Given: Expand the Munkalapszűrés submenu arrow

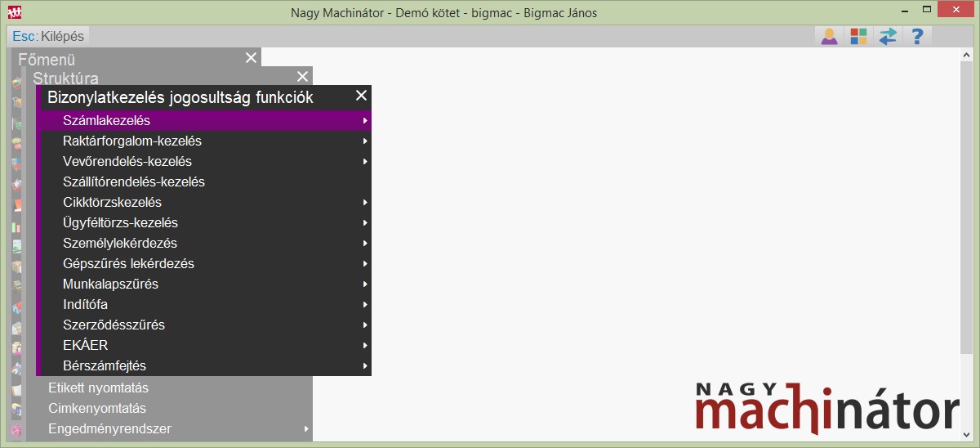Looking at the screenshot, I should pos(366,284).
